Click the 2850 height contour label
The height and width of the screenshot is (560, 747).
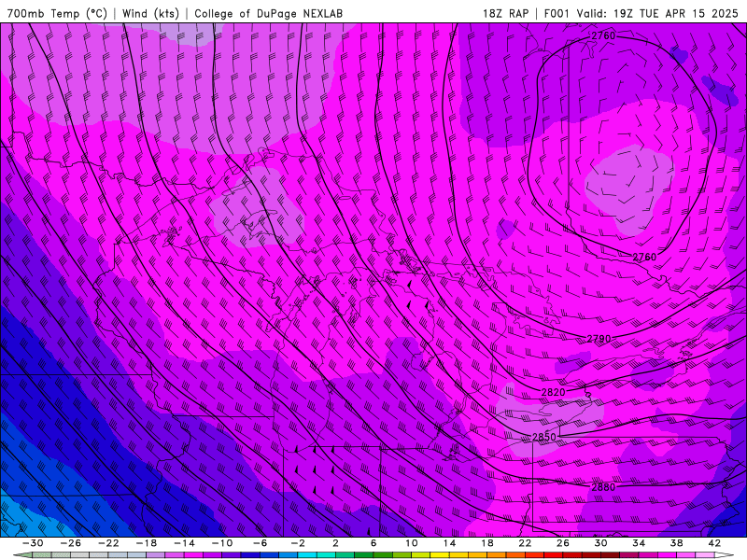(544, 437)
